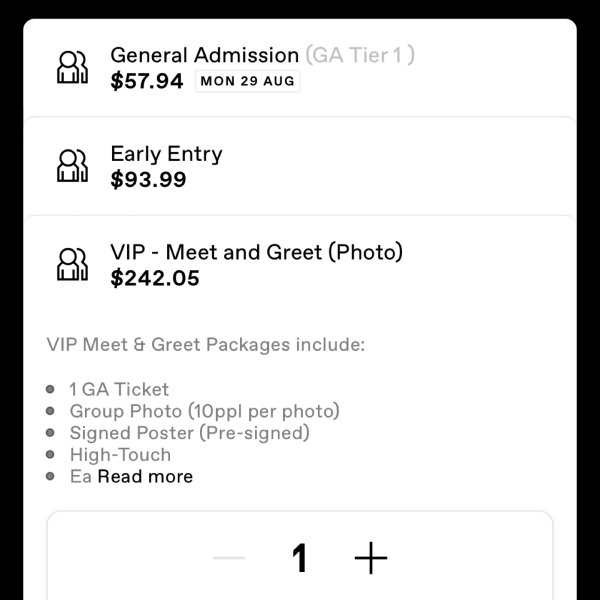Image resolution: width=600 pixels, height=600 pixels.
Task: Click the Early Entry people icon
Action: pyautogui.click(x=72, y=166)
